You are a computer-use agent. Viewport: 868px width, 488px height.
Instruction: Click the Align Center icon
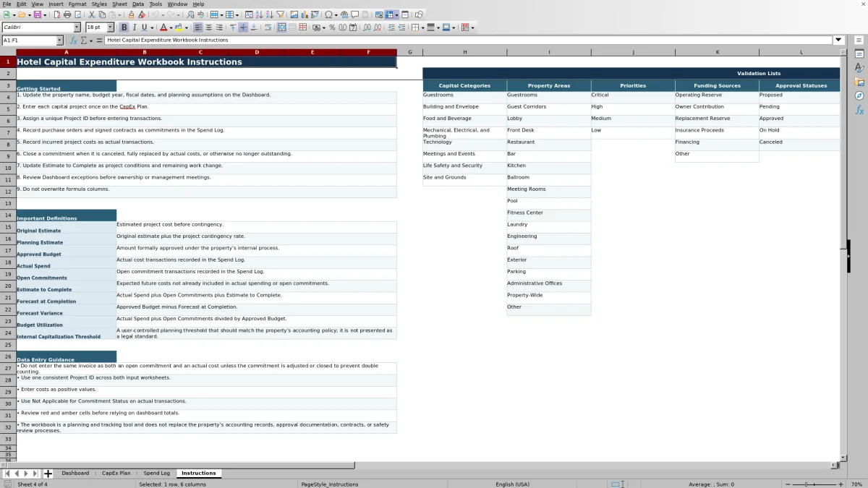click(208, 27)
